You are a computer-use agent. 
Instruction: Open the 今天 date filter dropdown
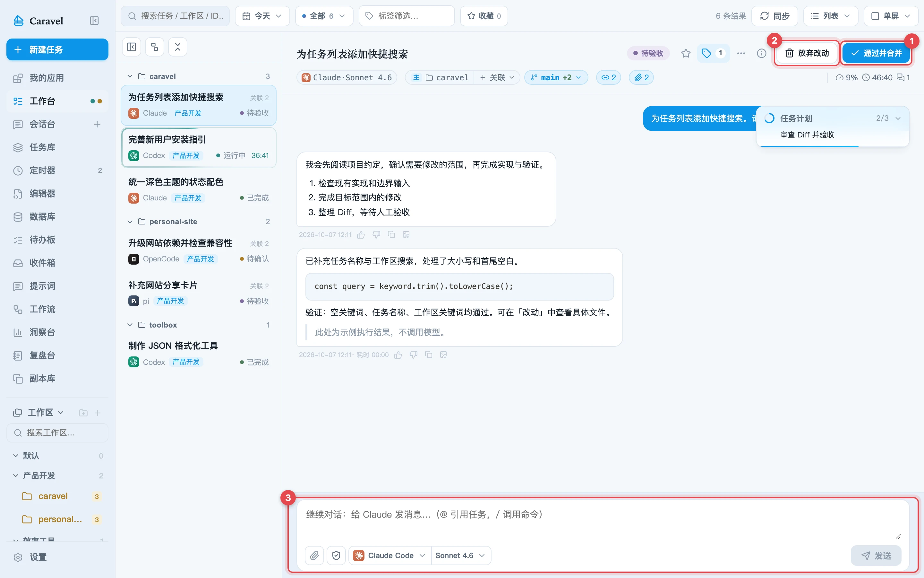(x=262, y=16)
